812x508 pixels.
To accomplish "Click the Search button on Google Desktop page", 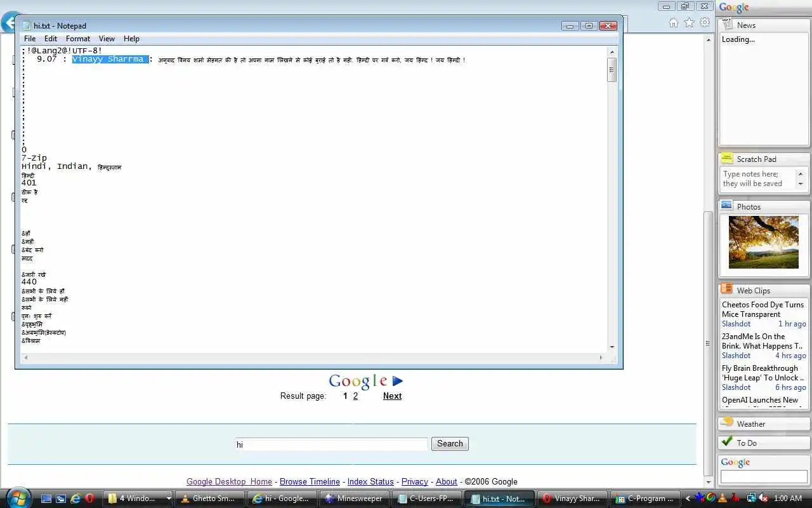I will pos(450,444).
